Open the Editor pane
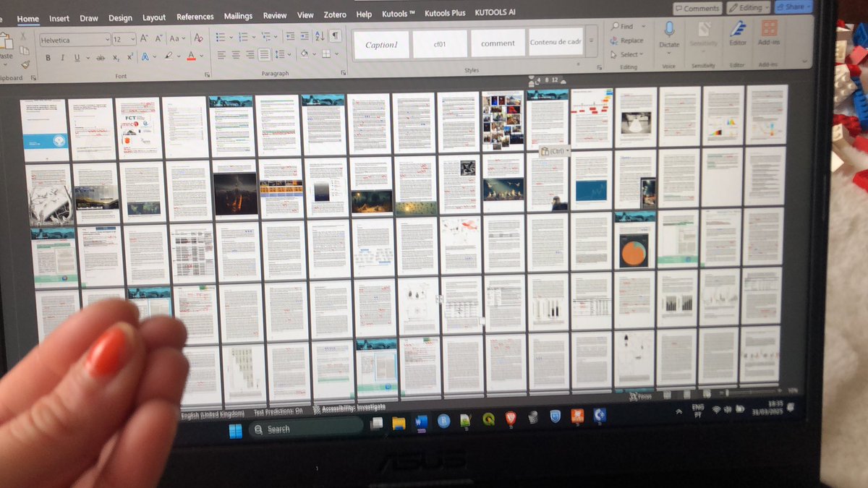 [x=737, y=33]
